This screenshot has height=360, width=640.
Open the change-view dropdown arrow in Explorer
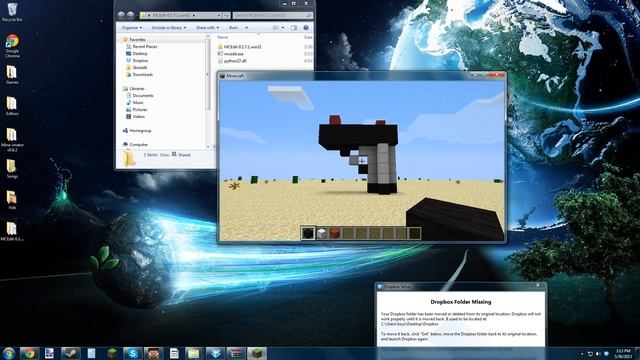point(283,27)
